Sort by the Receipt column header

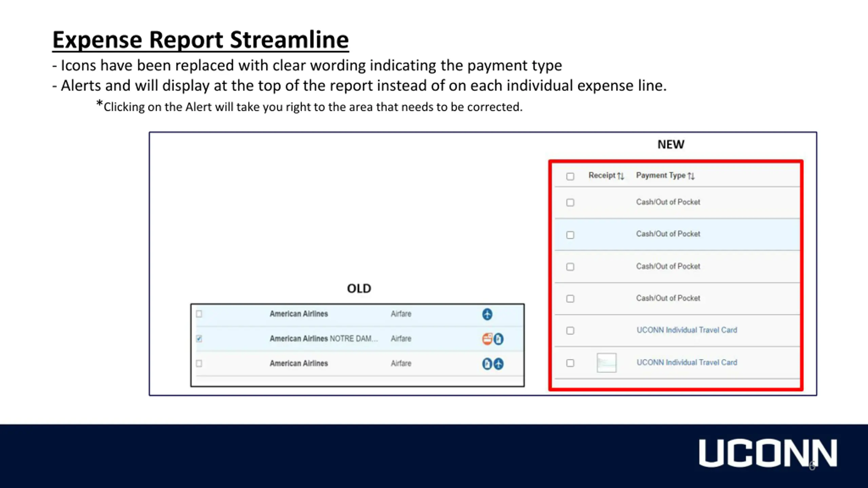[x=602, y=175]
